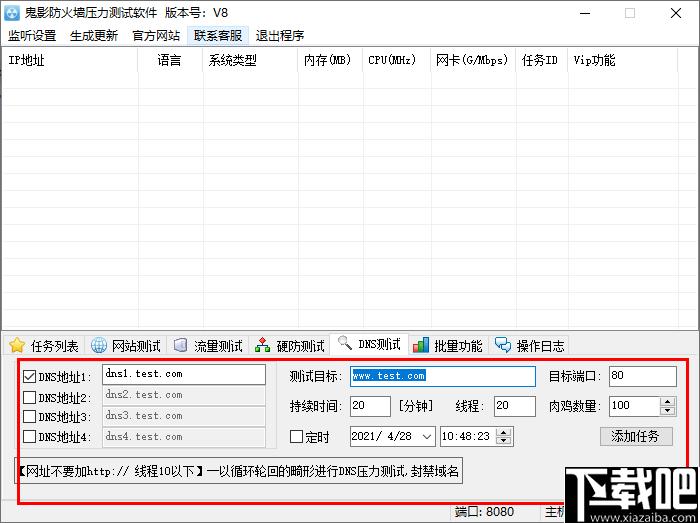This screenshot has height=523, width=700.
Task: Click the bar chart icon of 批量功能 tab
Action: [x=421, y=345]
